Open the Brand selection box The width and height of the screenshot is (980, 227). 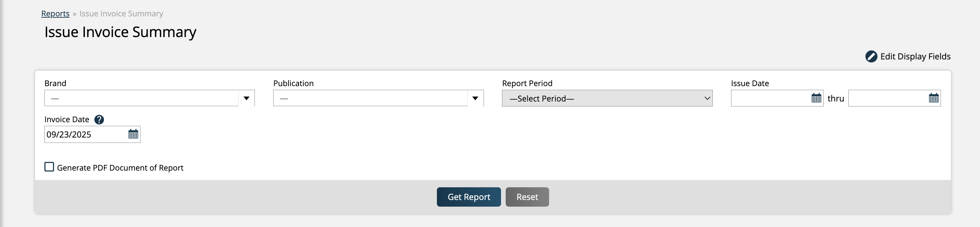pos(141,98)
